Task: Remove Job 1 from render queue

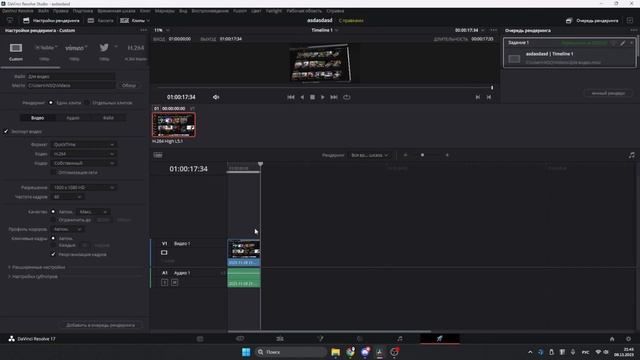Action: click(631, 43)
